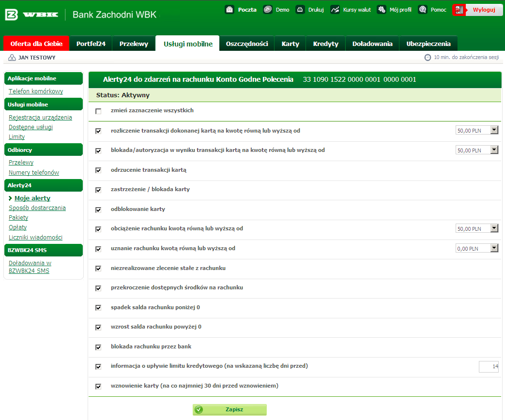The width and height of the screenshot is (505, 420).
Task: Uncheck 'informacja o upływie limitu kredytowego'
Action: [x=98, y=367]
